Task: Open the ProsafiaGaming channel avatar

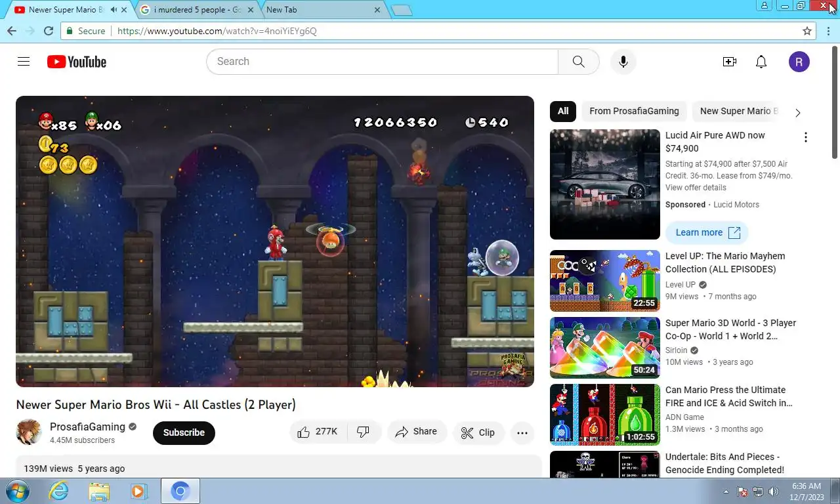Action: (29, 432)
